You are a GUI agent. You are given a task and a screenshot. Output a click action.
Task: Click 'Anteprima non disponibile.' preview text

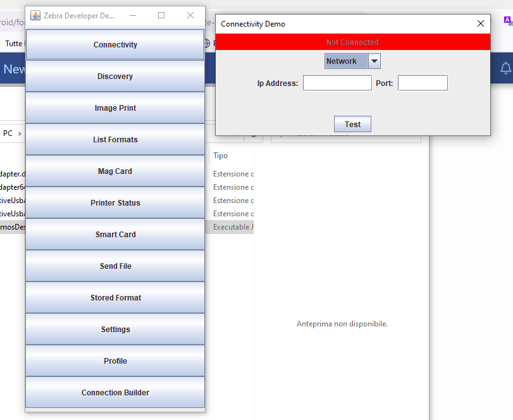tap(342, 324)
